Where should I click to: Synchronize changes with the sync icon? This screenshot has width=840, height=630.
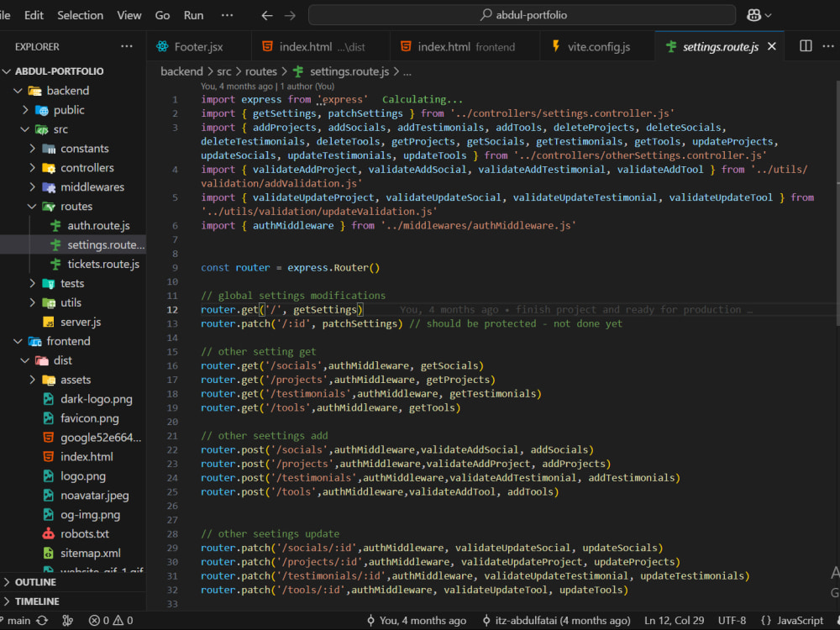pos(42,621)
